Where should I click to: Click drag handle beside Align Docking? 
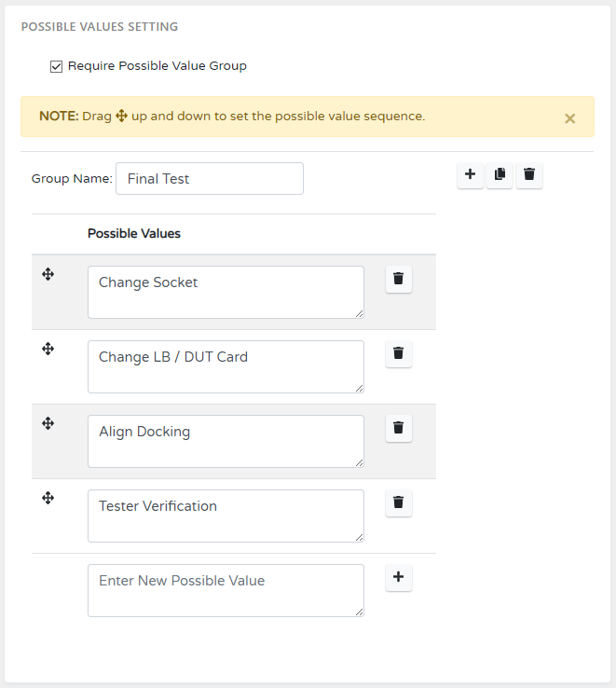(x=48, y=423)
